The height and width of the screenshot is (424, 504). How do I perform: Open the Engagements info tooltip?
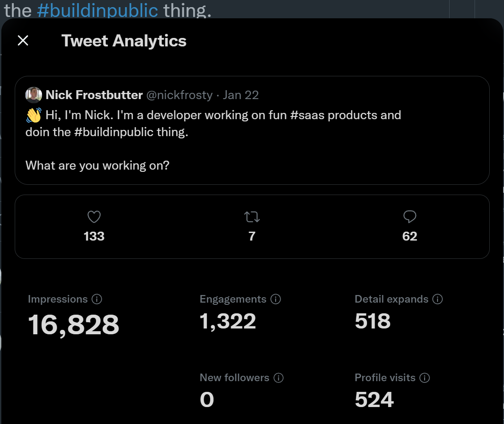click(276, 299)
